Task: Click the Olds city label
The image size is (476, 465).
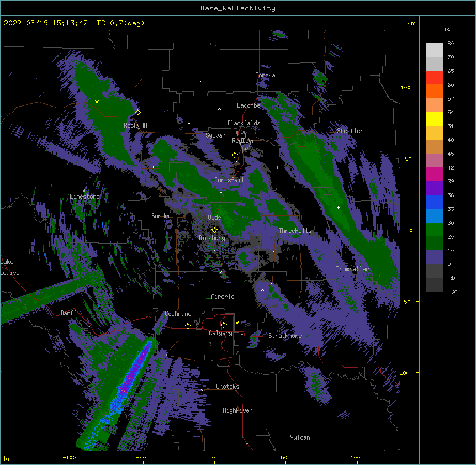Action: point(214,218)
